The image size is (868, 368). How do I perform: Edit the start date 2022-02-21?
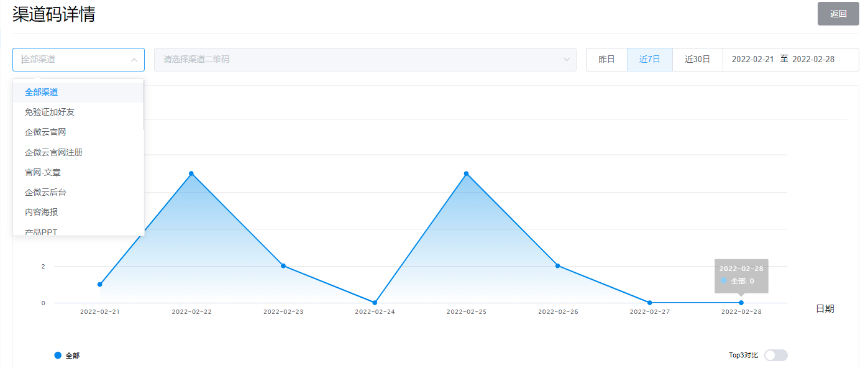click(752, 60)
